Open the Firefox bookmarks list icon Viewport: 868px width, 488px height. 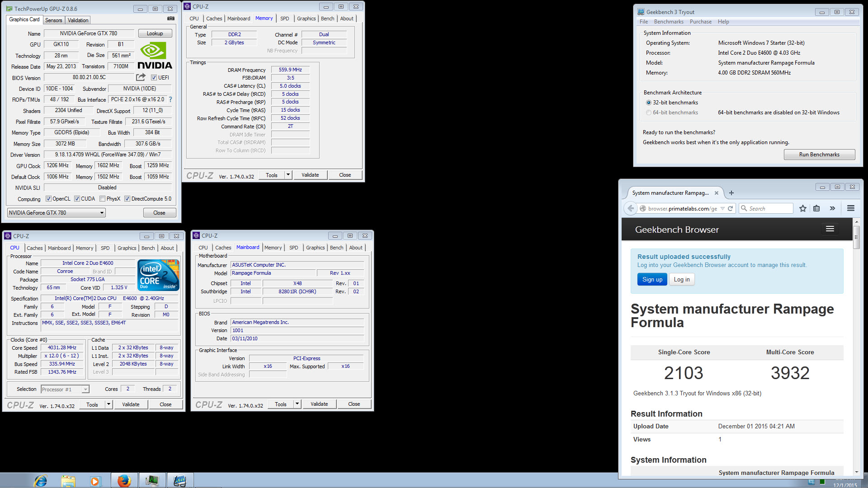point(816,208)
